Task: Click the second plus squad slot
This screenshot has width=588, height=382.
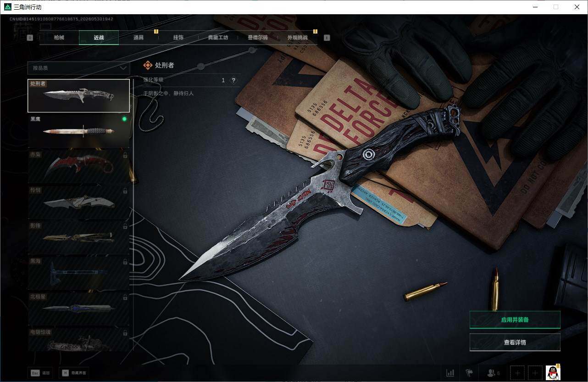Action: [535, 373]
